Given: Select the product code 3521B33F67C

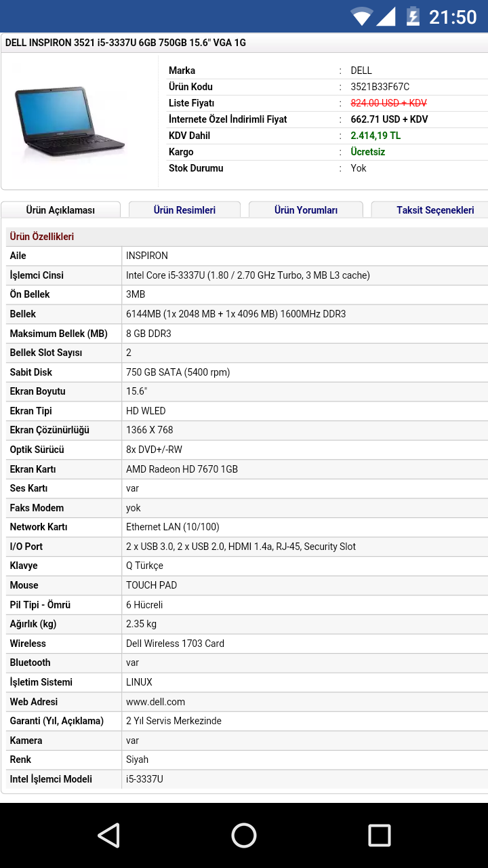Looking at the screenshot, I should point(380,87).
